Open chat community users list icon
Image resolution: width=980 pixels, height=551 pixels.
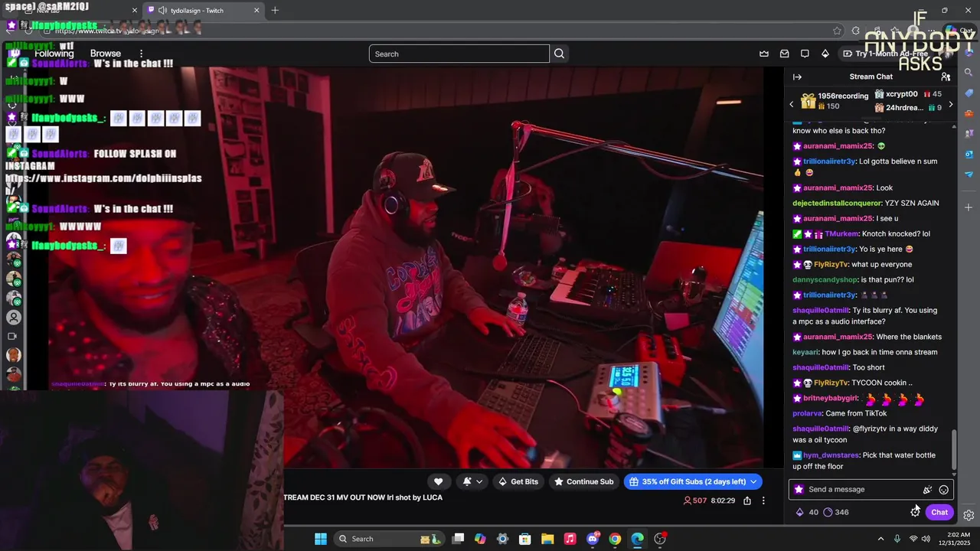tap(946, 77)
